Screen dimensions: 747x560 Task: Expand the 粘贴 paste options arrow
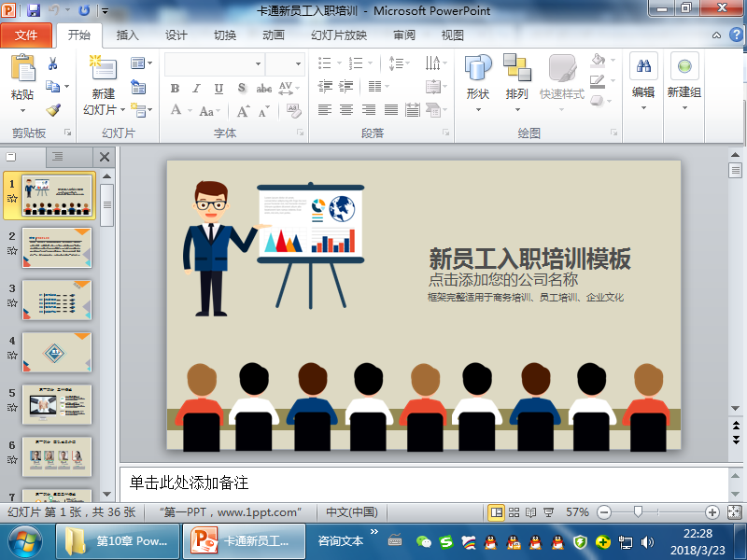point(22,110)
